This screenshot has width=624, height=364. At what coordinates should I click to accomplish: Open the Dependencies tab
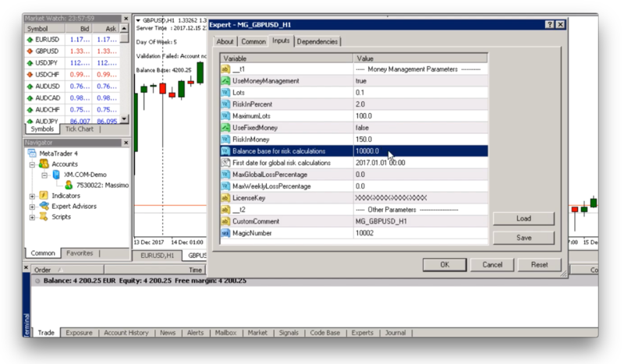click(x=317, y=42)
